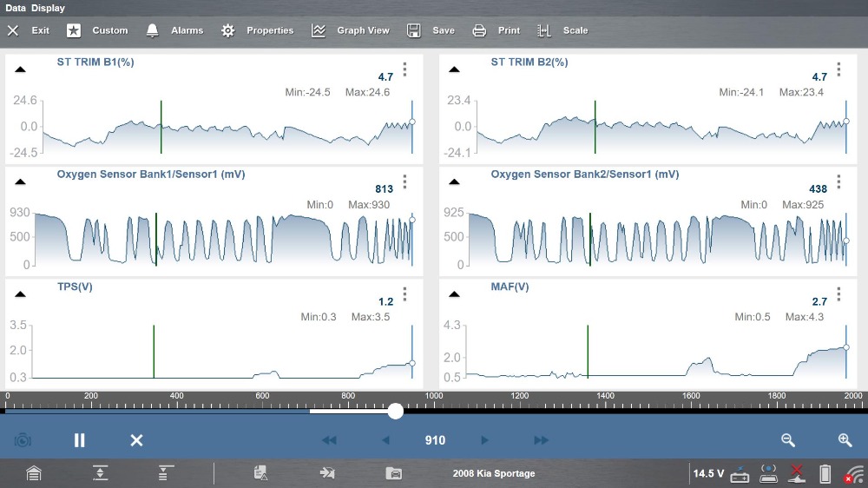This screenshot has height=488, width=868.
Task: Switch to Graph View
Action: 351,30
